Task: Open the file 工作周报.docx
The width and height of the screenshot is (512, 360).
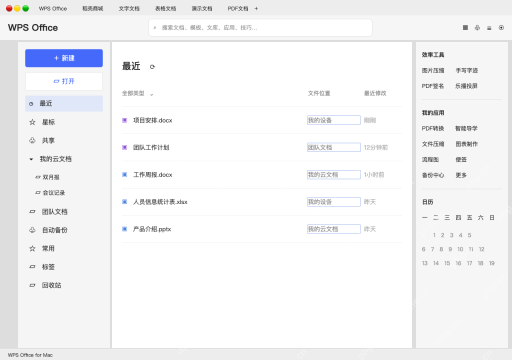Action: pyautogui.click(x=153, y=175)
